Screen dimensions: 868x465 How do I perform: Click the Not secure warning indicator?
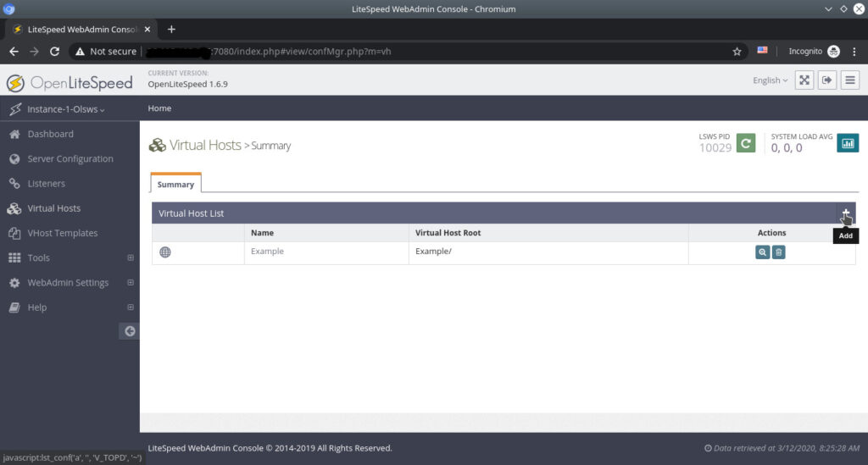pyautogui.click(x=106, y=52)
